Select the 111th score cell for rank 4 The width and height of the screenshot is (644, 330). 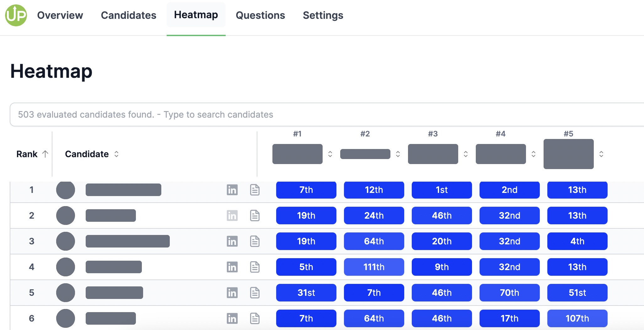(x=374, y=267)
